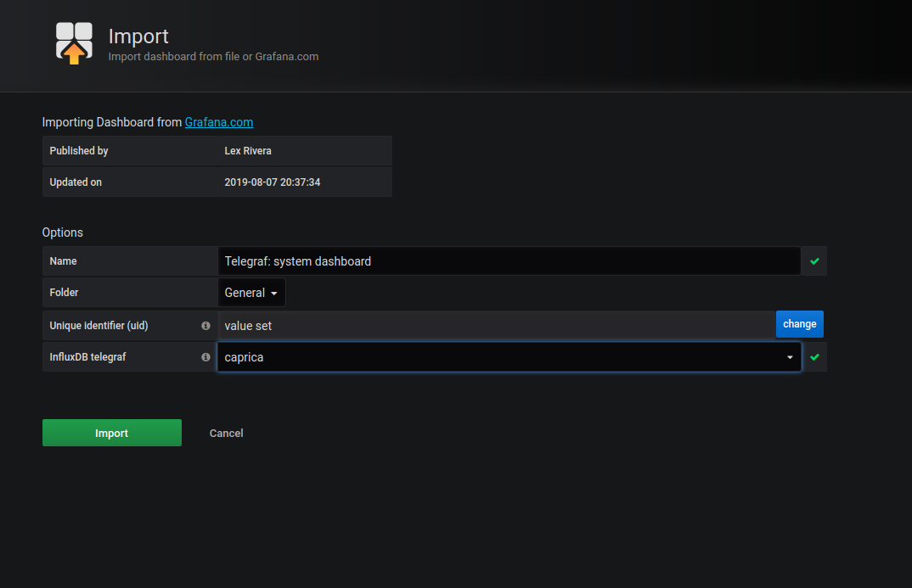
Task: Click info icon beside InfluxDB telegraf label
Action: tap(205, 357)
